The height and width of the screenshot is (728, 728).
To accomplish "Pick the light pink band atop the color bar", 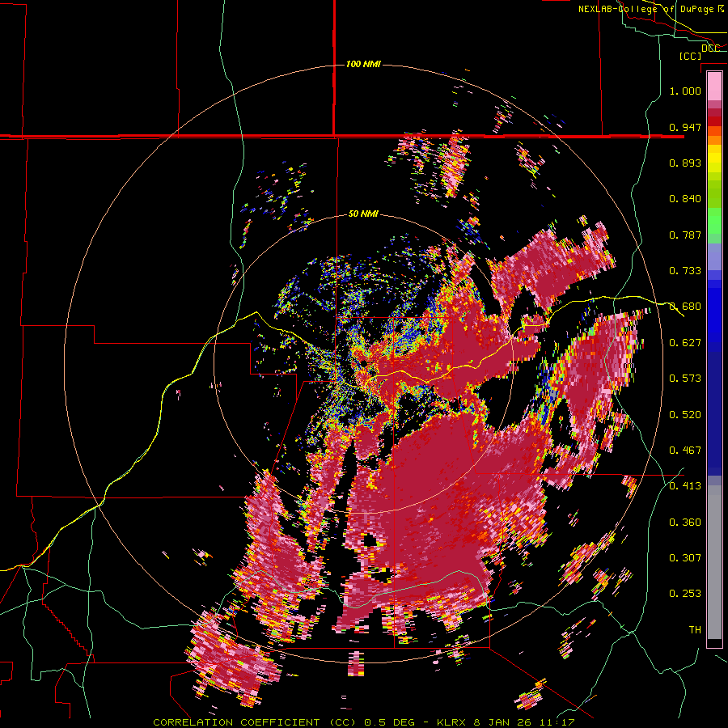I will coord(714,86).
